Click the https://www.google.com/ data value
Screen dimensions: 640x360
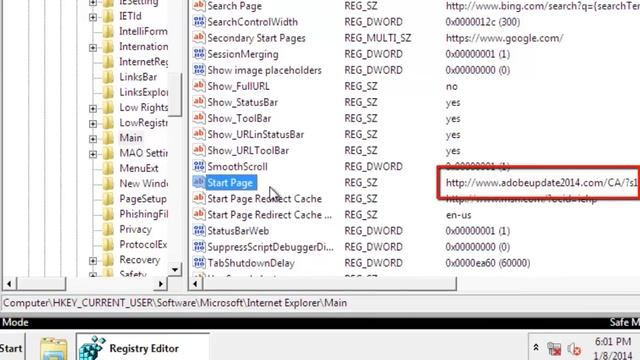(504, 38)
